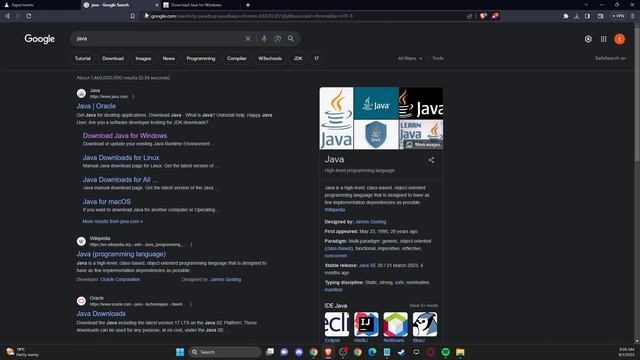The height and width of the screenshot is (360, 640).
Task: Select the Compiler filter chip
Action: point(237,58)
